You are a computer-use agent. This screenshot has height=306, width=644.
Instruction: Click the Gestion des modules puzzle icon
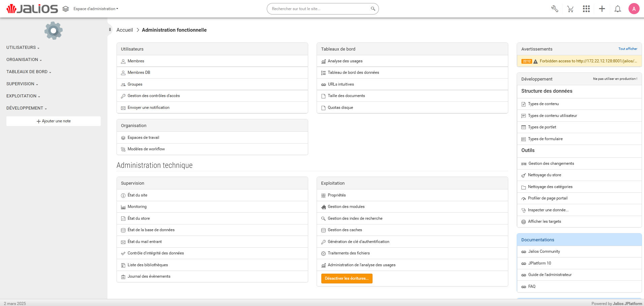coord(323,207)
